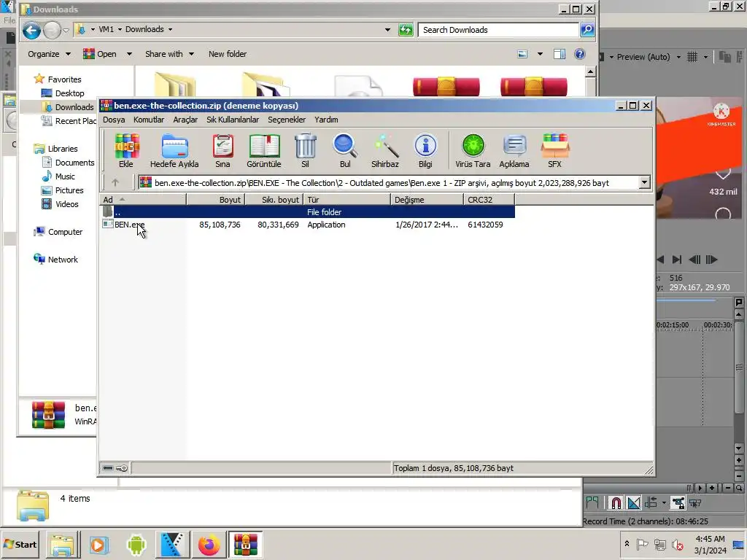The height and width of the screenshot is (560, 747).
Task: Expand the Downloads path chevron
Action: (170, 29)
